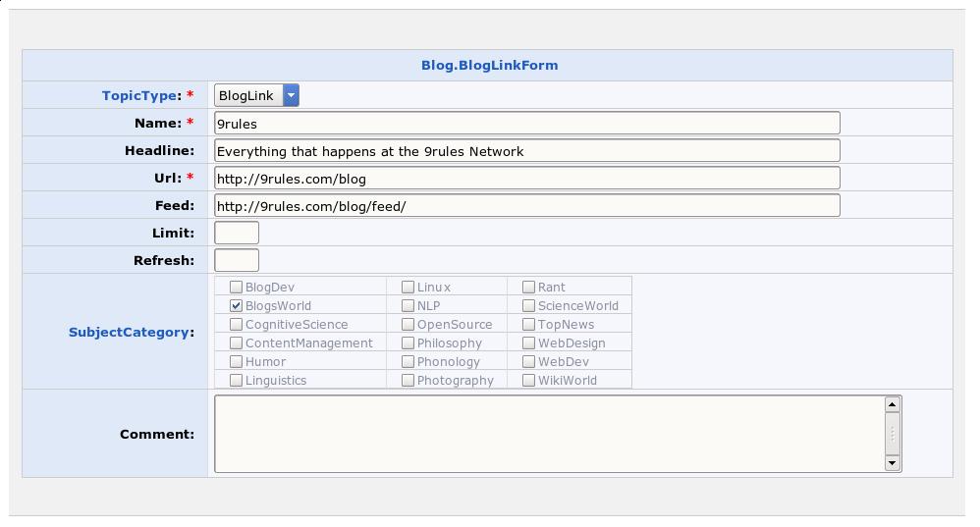
Task: Check the OpenSource category box
Action: coord(408,324)
